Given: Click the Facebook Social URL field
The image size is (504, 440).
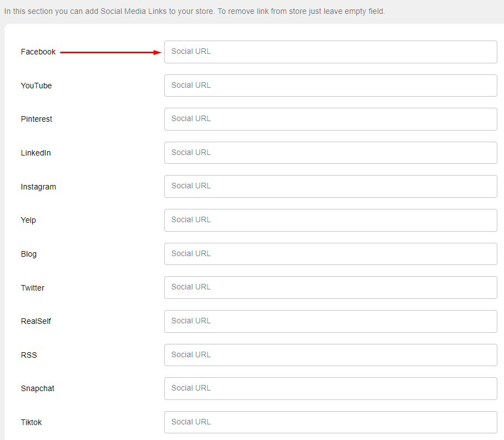Looking at the screenshot, I should click(331, 52).
